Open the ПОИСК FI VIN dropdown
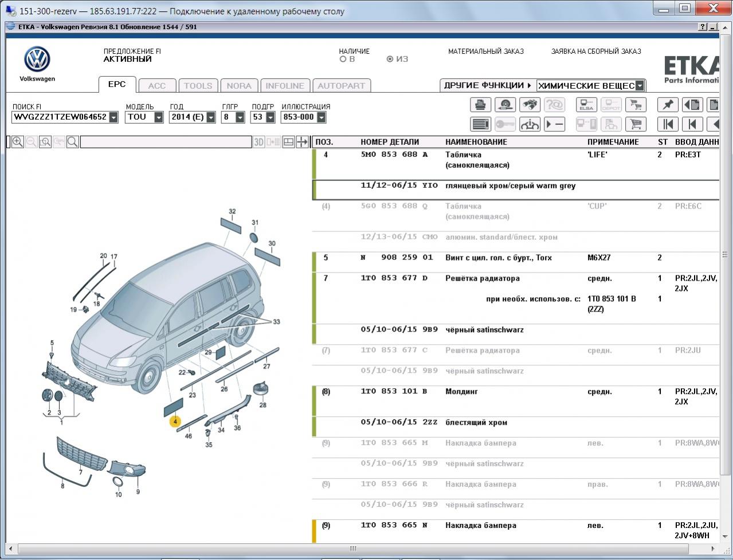Viewport: 733px width, 560px height. coord(113,117)
